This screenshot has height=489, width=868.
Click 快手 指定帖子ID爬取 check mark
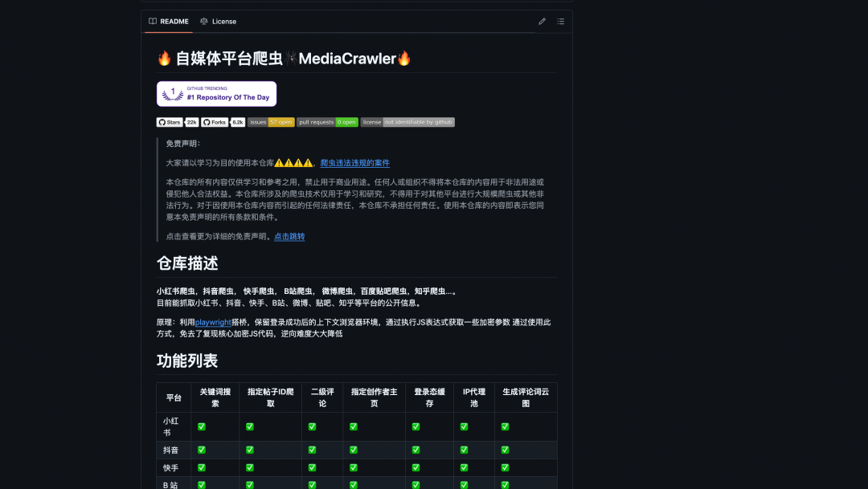[250, 468]
